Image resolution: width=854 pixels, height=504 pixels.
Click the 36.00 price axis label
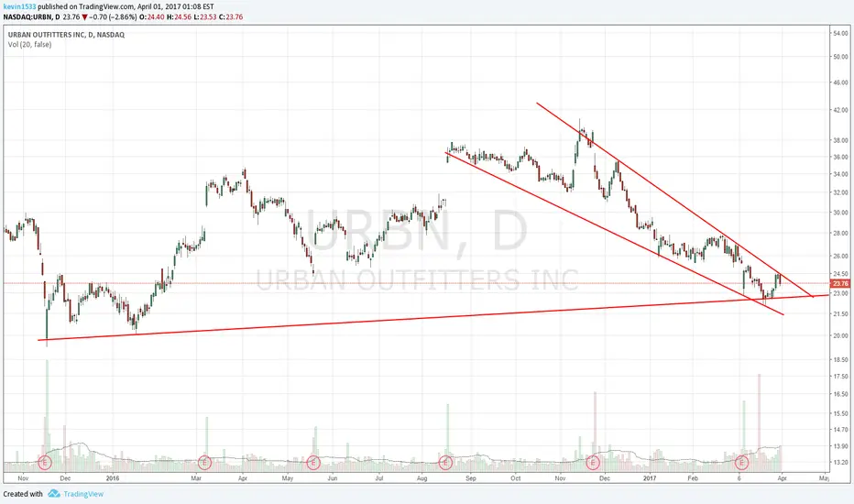(840, 157)
